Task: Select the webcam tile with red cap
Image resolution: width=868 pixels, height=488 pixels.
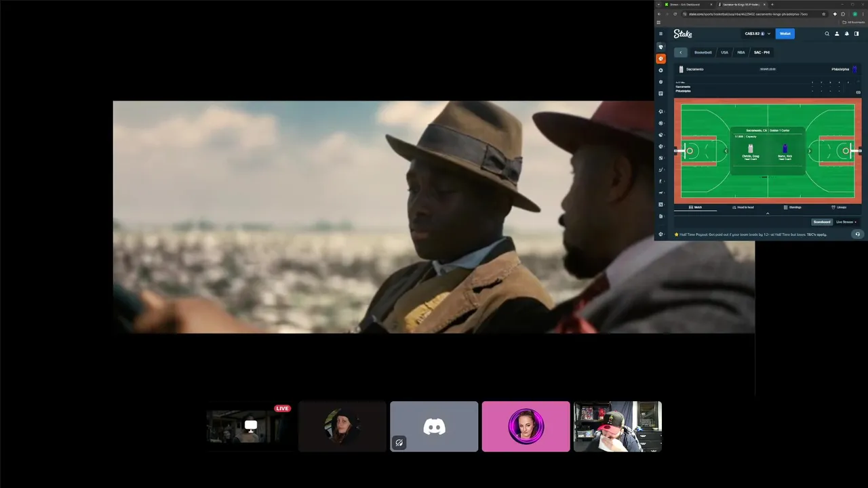Action: (x=618, y=426)
